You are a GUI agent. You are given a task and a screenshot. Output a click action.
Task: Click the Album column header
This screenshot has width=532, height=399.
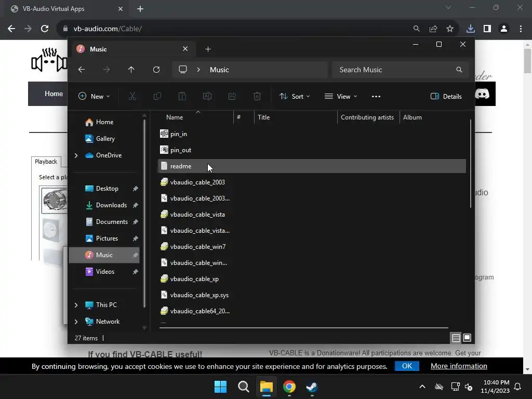(x=412, y=117)
